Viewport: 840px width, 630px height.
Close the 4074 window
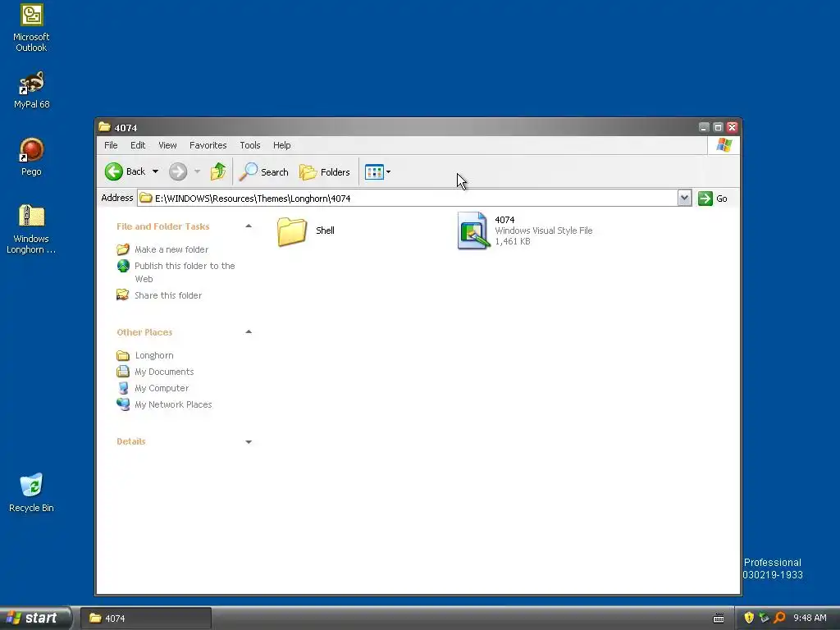tap(732, 127)
